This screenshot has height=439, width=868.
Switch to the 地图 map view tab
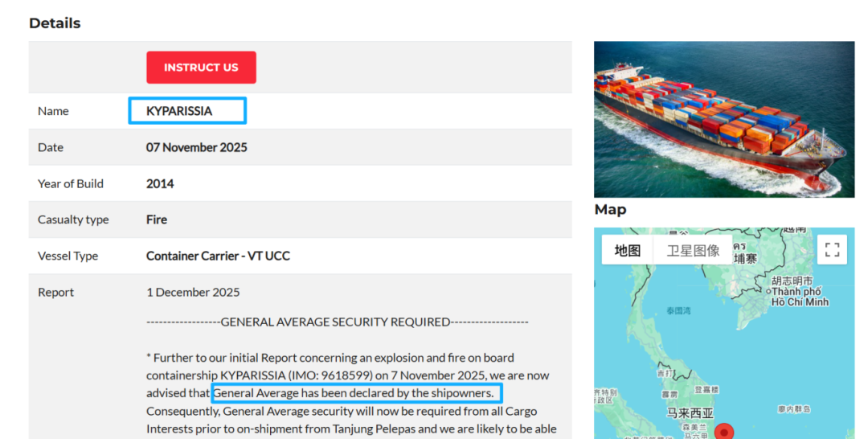point(628,250)
